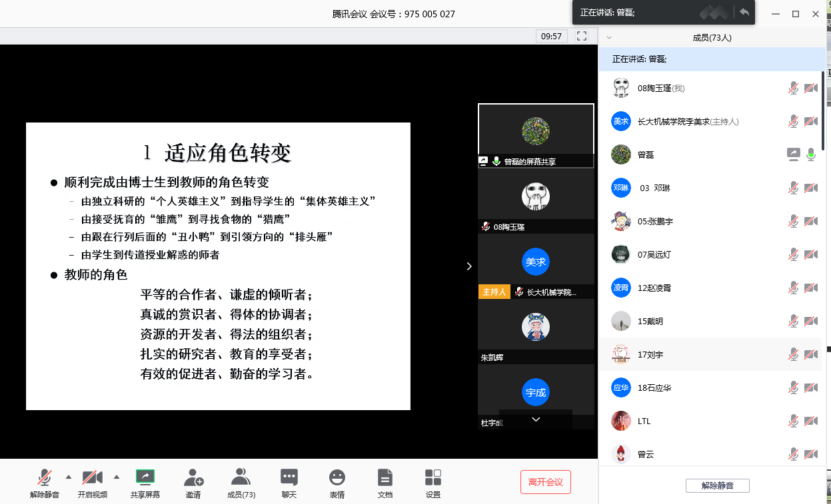
Task: Click the Share Screen (共享屏幕) icon
Action: 145,477
